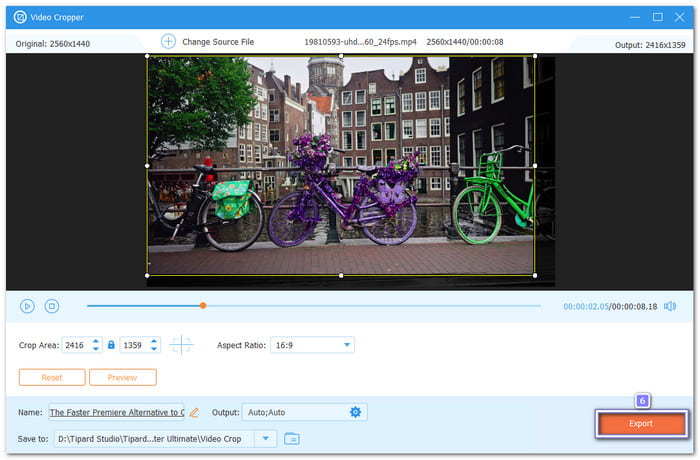Increase the crop width stepper value
Screen dimensions: 700x460
[x=95, y=341]
